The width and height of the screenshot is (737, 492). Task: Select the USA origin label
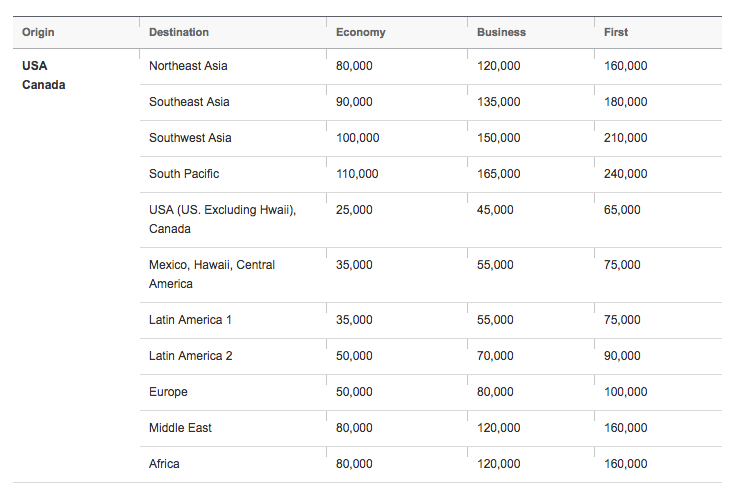(x=35, y=66)
